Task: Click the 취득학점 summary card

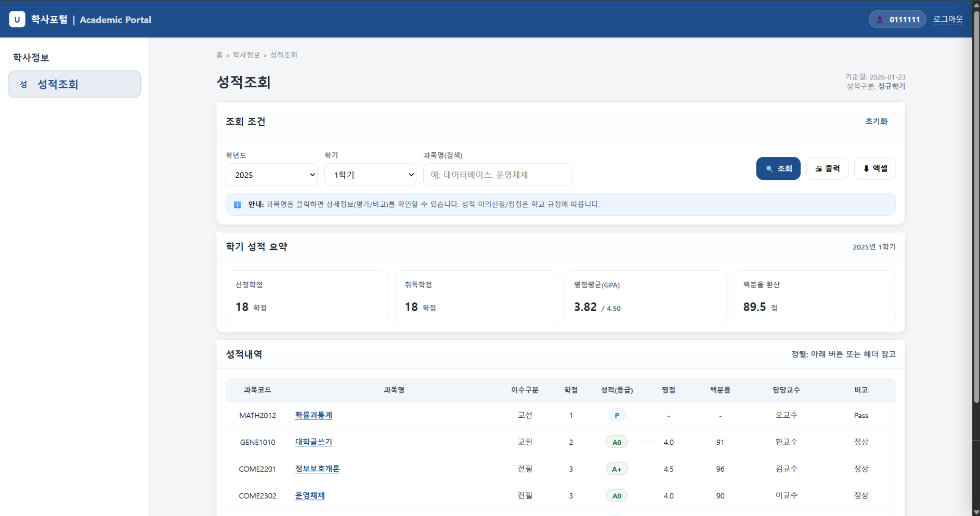Action: pos(476,297)
